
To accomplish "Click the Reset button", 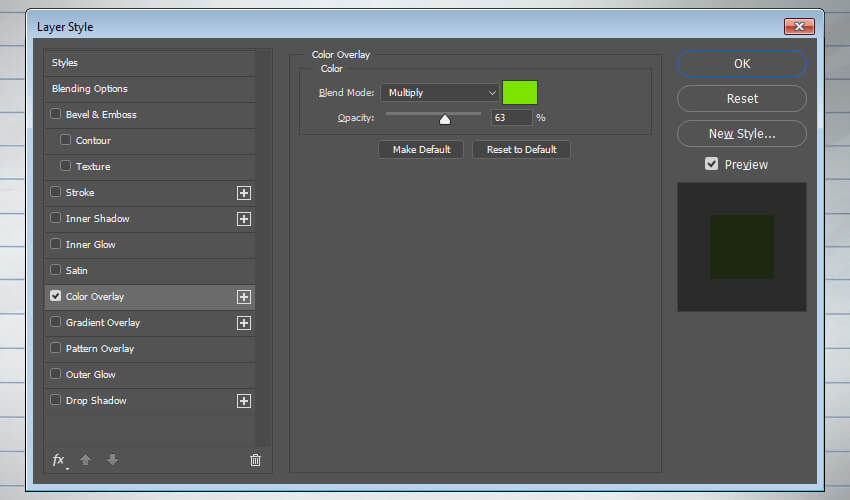I will pos(742,99).
